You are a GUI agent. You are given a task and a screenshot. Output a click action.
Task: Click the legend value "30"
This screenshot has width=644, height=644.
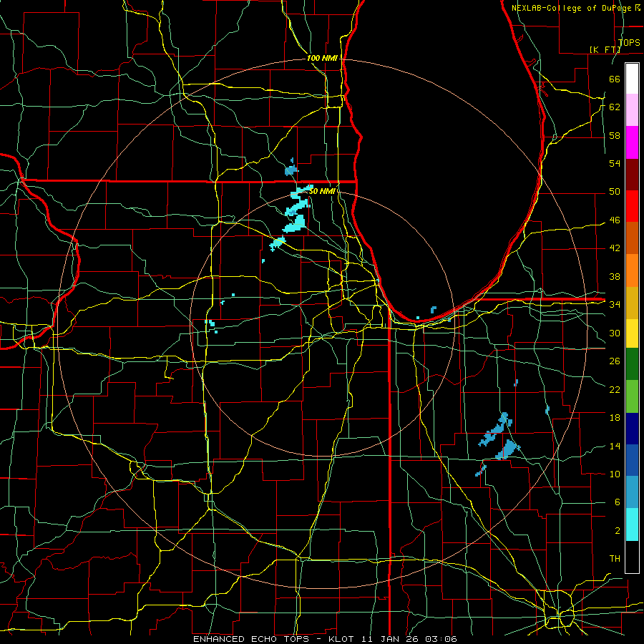click(615, 333)
